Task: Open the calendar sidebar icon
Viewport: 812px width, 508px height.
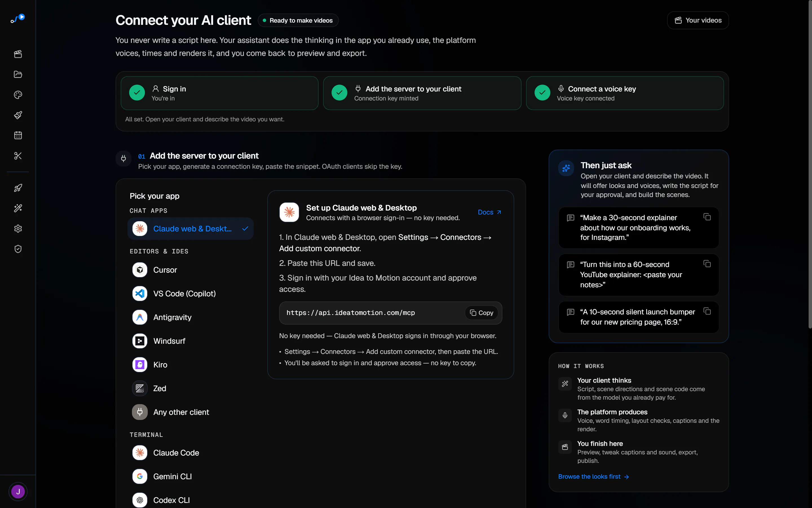Action: [18, 135]
